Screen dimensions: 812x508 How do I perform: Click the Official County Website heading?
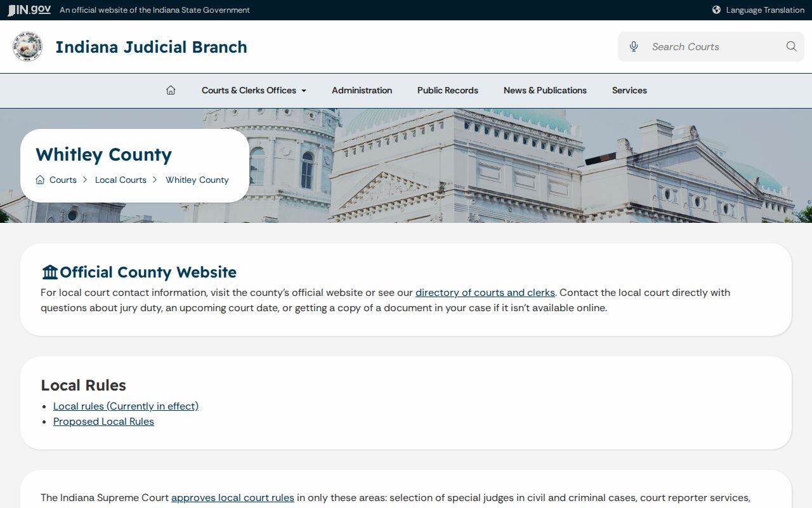click(148, 272)
